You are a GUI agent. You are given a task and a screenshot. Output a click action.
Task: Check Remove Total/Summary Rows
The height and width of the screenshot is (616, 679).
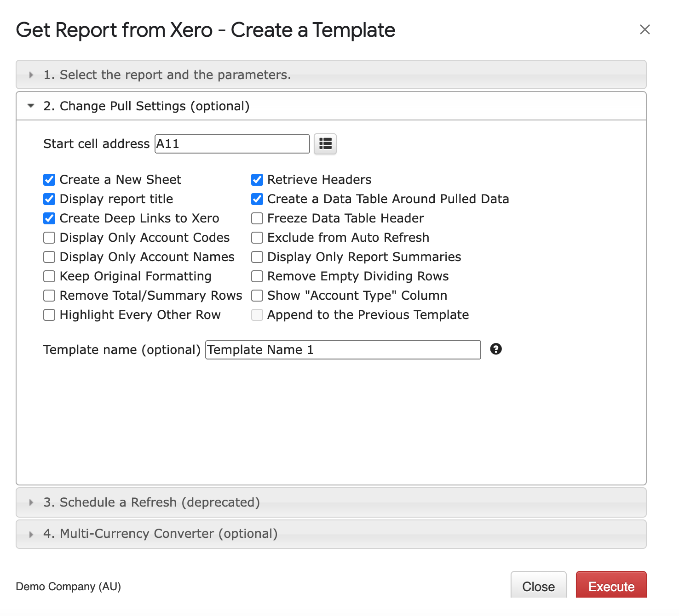[x=49, y=296]
